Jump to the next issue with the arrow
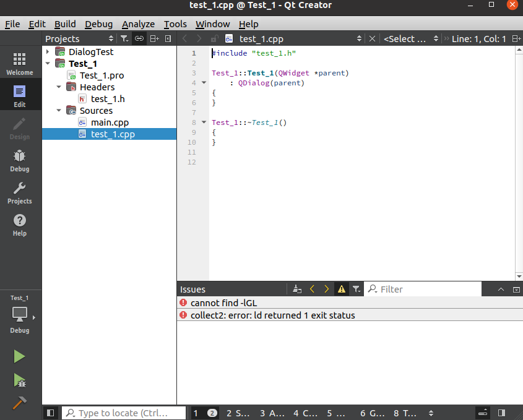 point(326,289)
